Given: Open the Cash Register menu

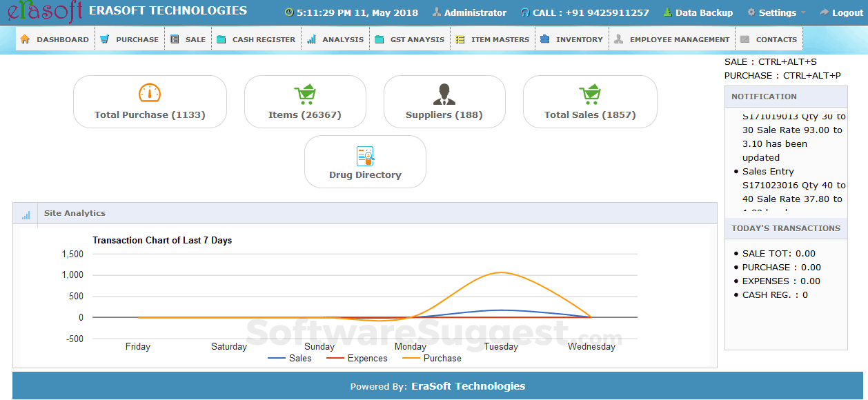Looking at the screenshot, I should 256,39.
